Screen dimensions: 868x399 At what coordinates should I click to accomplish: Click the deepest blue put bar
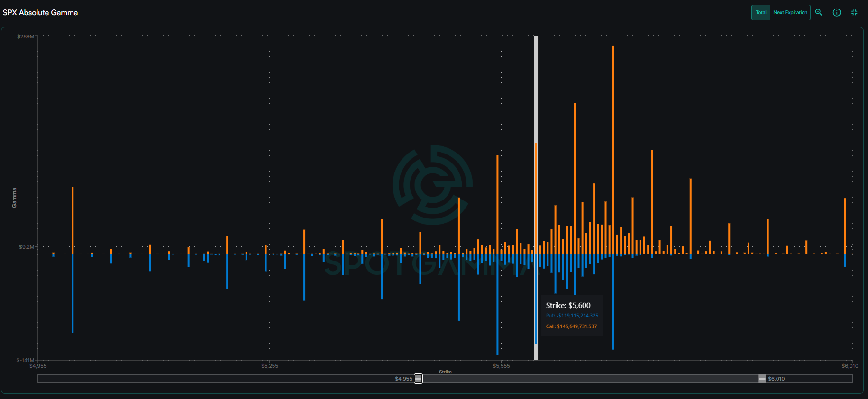497,308
